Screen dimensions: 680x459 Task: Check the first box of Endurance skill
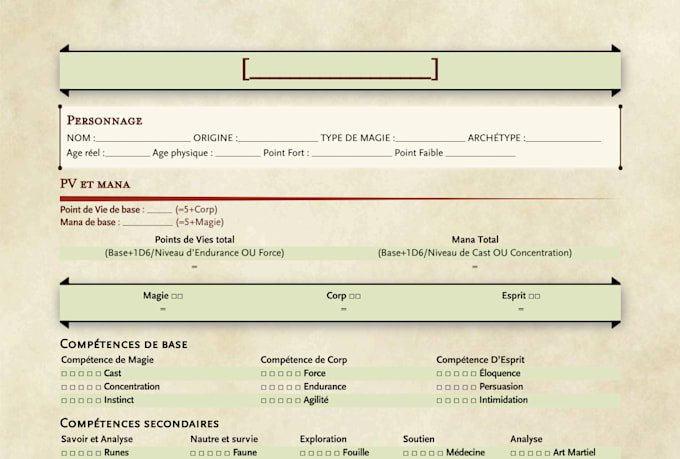(264, 387)
